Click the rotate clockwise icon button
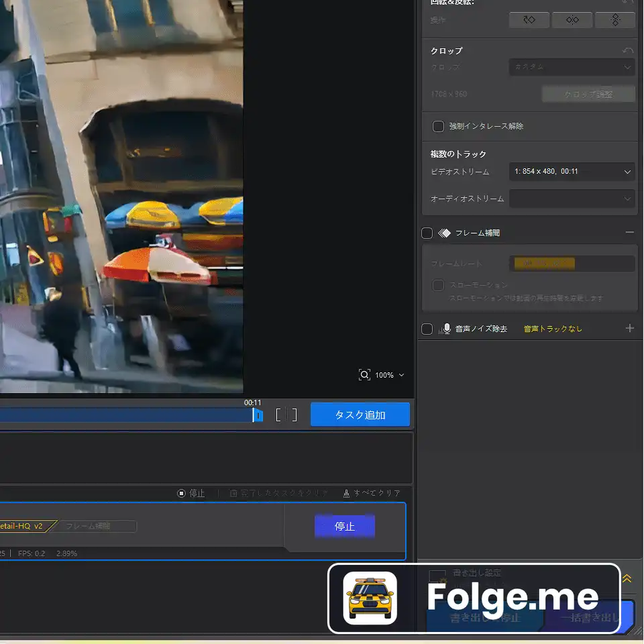Screen dimensions: 644x644 tap(529, 20)
